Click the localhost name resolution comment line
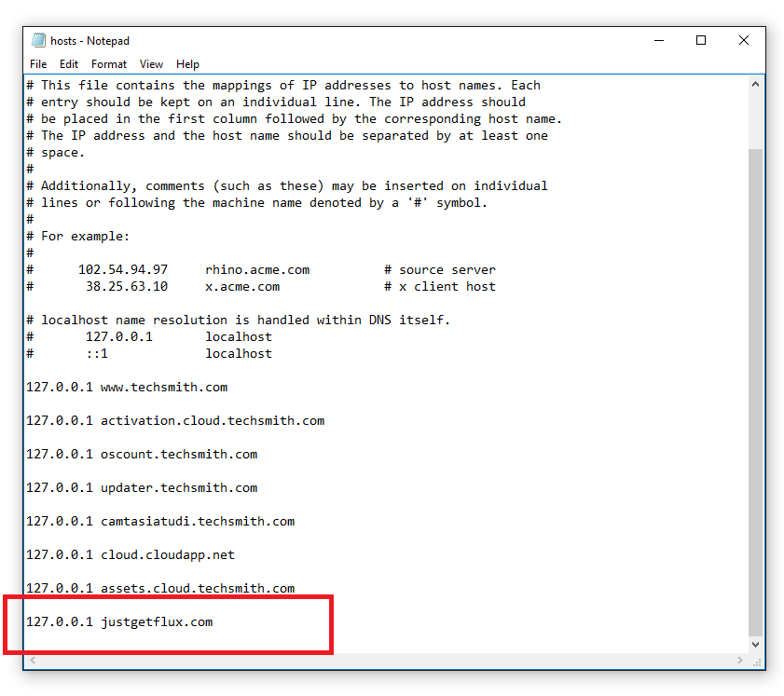The height and width of the screenshot is (696, 784). (x=239, y=321)
